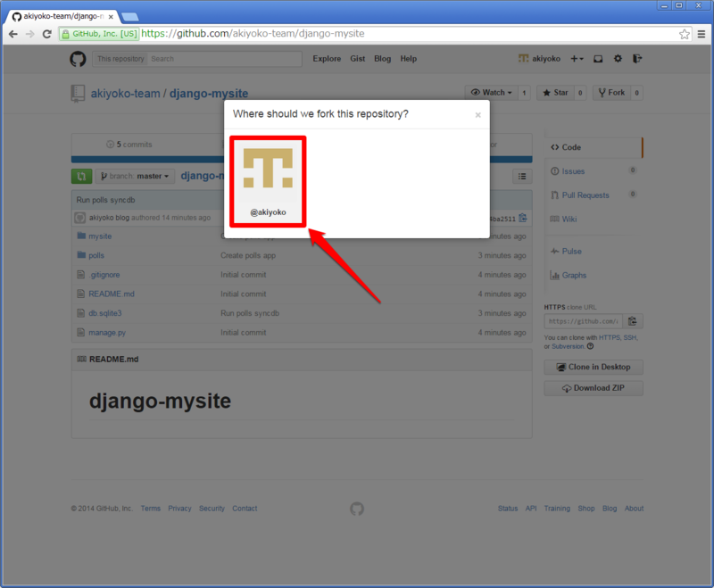This screenshot has width=714, height=588.
Task: Open the Privacy footer link
Action: (x=179, y=509)
